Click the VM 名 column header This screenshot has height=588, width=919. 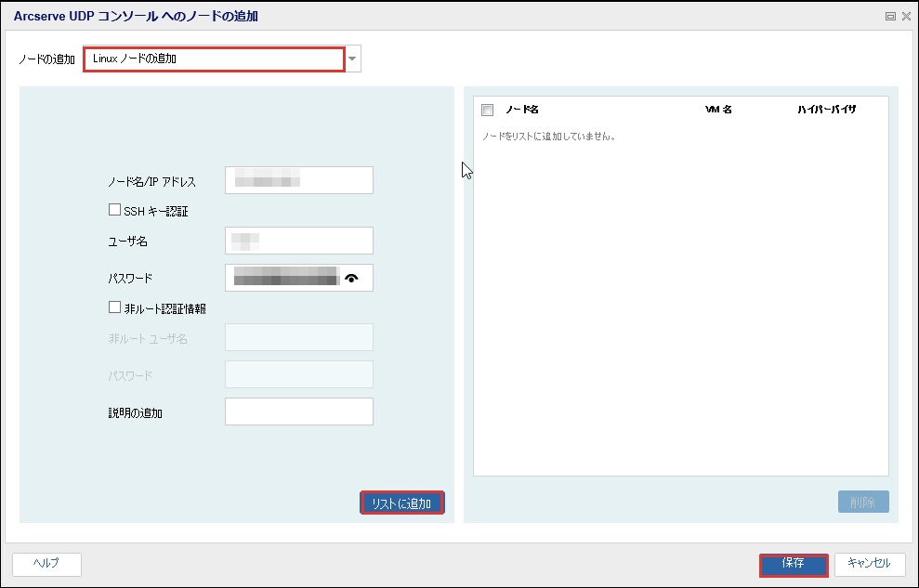pyautogui.click(x=718, y=110)
